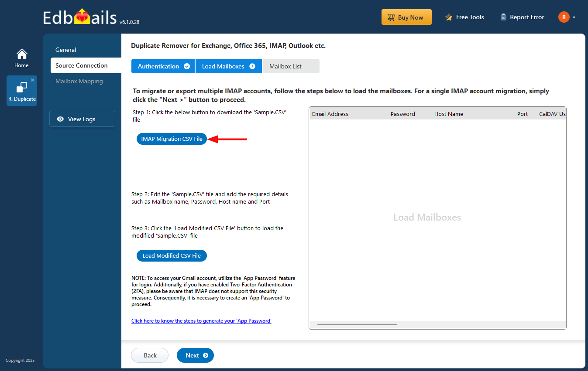The height and width of the screenshot is (371, 588).
Task: Click the Edbmails logo
Action: coord(80,17)
